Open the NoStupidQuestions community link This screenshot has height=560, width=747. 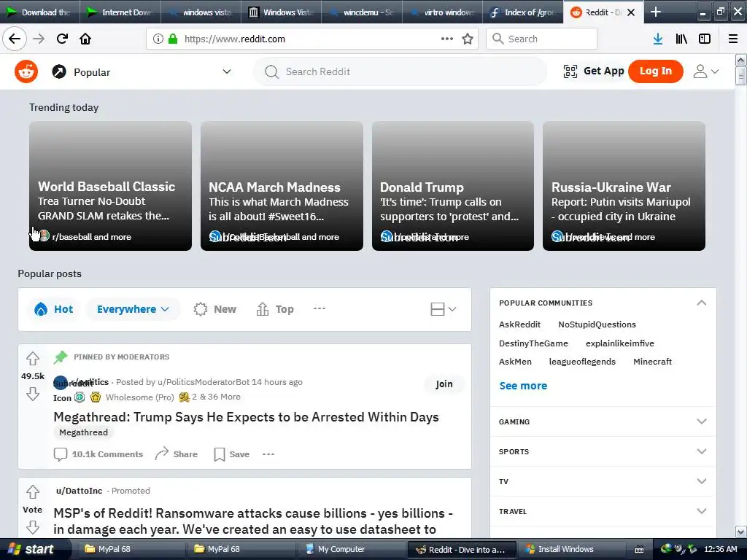point(597,324)
